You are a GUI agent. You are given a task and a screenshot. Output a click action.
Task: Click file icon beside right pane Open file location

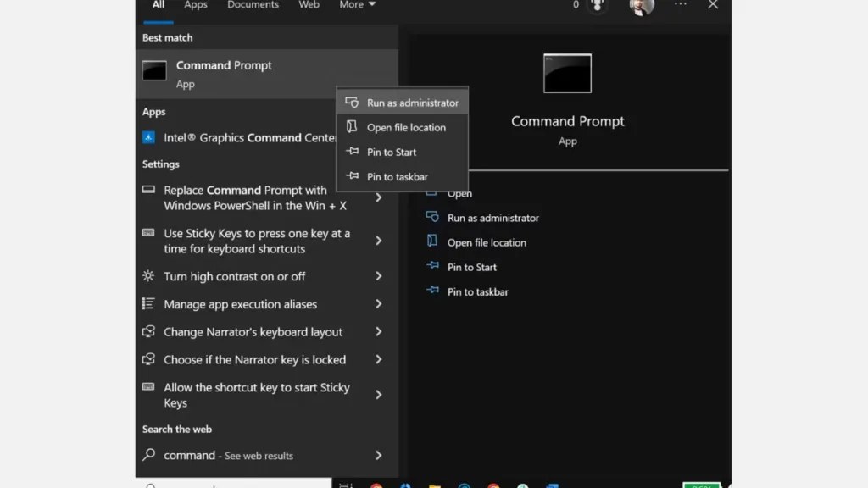coord(432,241)
